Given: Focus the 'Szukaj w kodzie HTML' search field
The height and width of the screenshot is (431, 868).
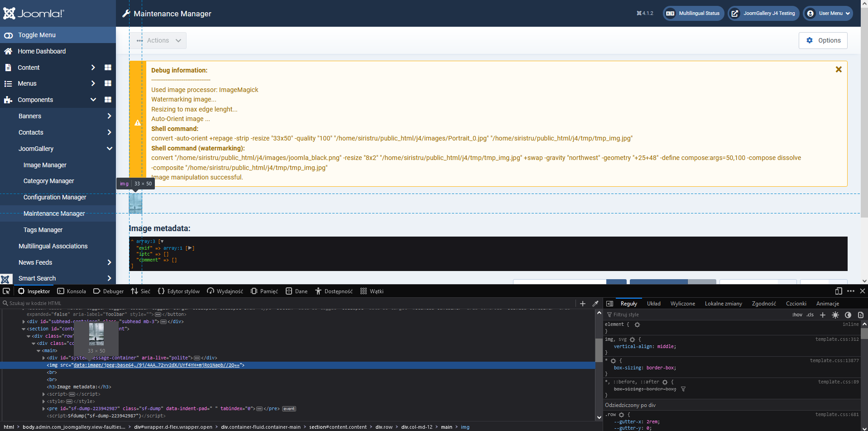Looking at the screenshot, I should [x=288, y=303].
